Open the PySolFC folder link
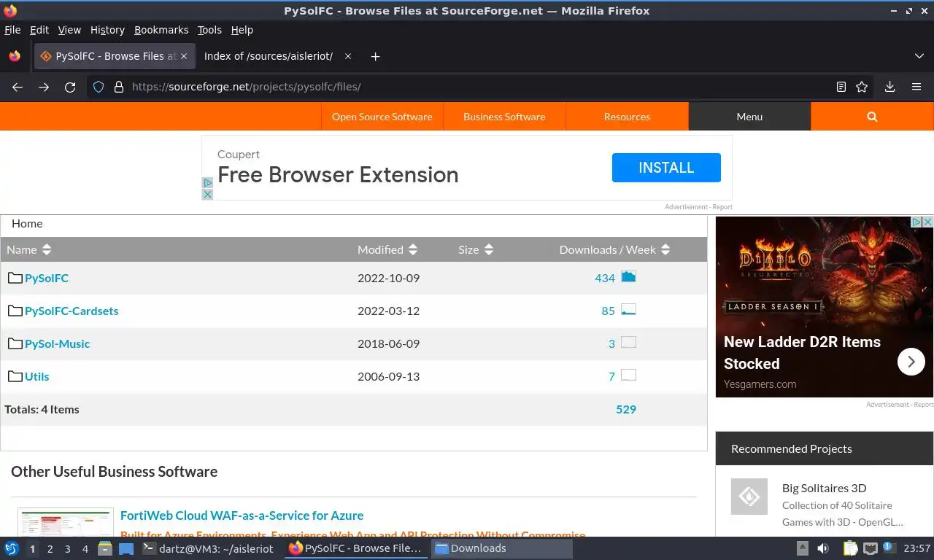Viewport: 934px width, 560px height. [47, 278]
